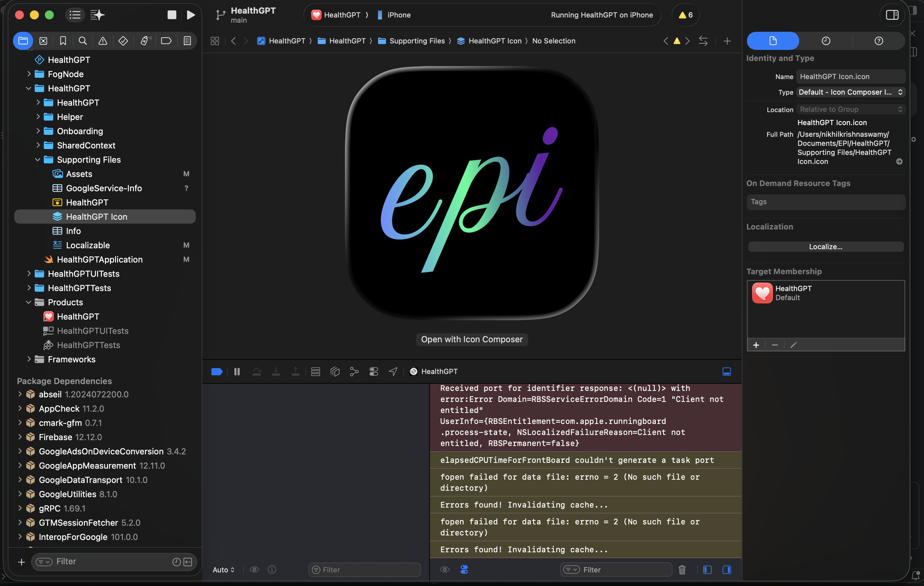Click Open with Icon Composer
Screen dimensions: 924x586
click(472, 339)
